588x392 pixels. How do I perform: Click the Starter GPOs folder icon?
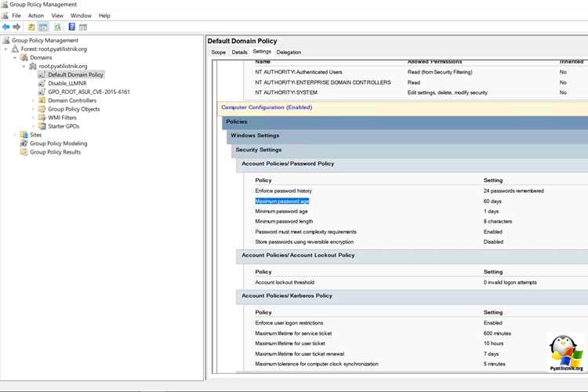point(42,126)
